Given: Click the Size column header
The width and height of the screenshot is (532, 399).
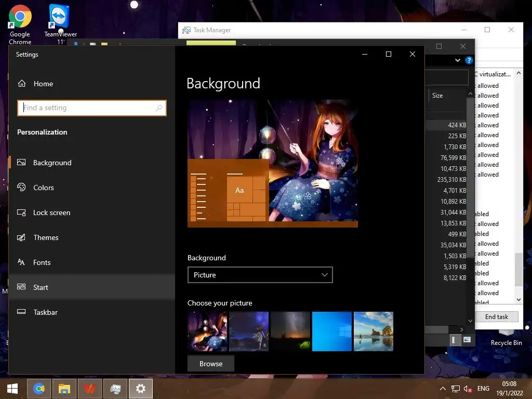Looking at the screenshot, I should [x=437, y=96].
